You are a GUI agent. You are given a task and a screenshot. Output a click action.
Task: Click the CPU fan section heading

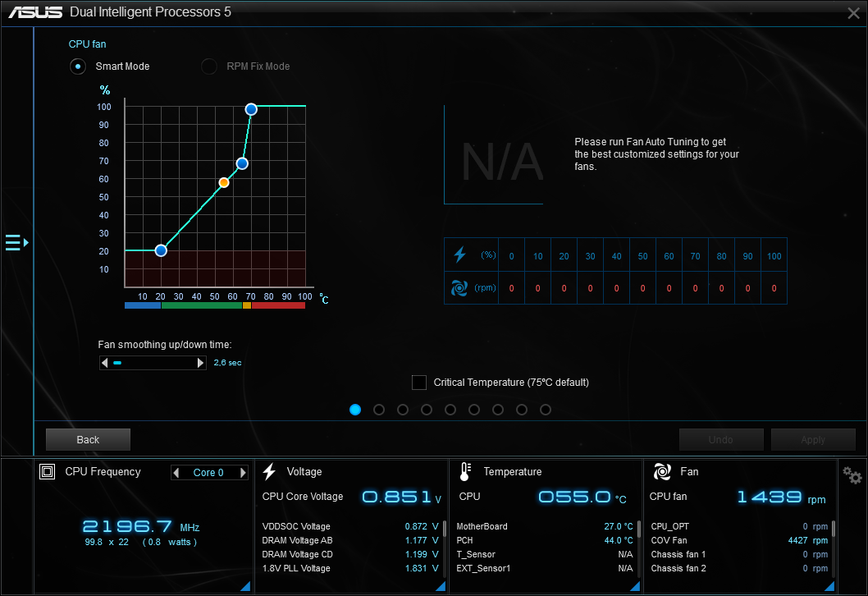(x=88, y=44)
